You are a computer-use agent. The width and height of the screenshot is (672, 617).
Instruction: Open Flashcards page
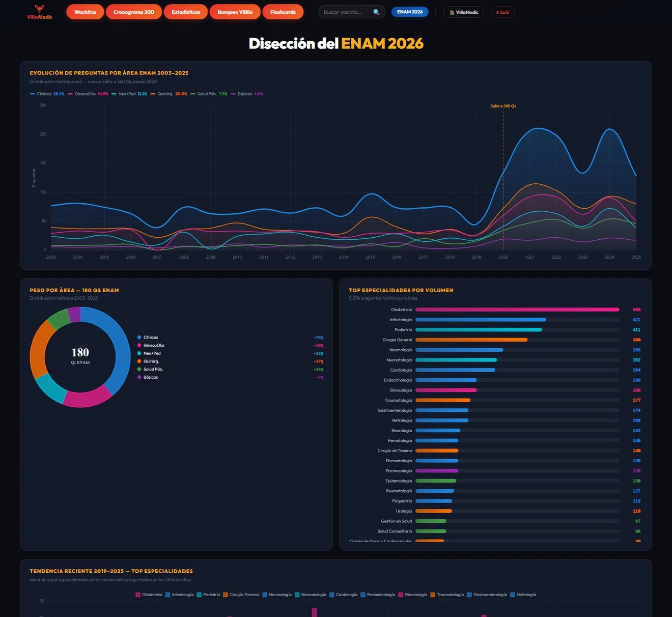283,12
